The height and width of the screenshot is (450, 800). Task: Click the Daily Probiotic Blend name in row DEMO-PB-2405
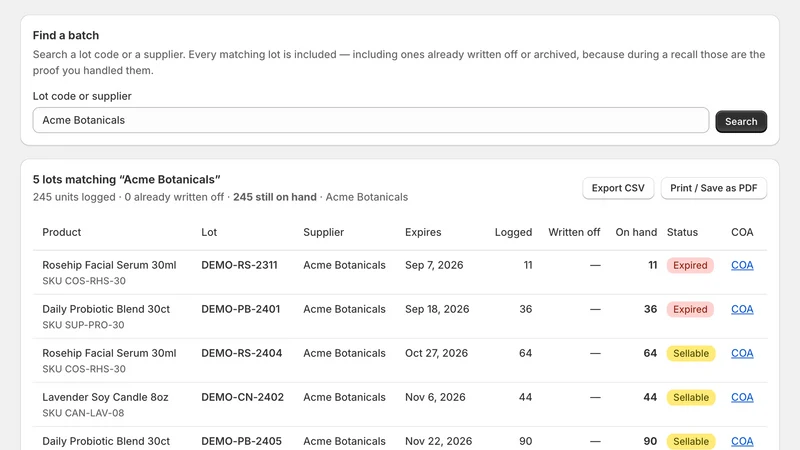(106, 441)
